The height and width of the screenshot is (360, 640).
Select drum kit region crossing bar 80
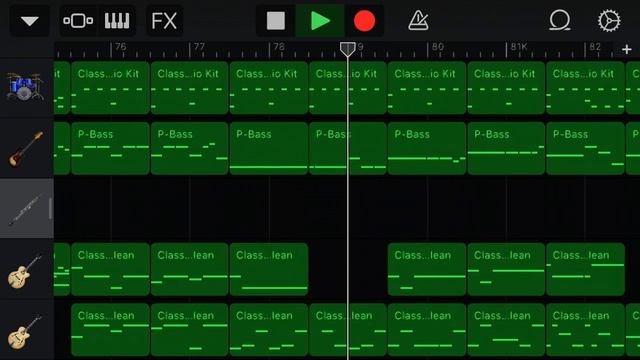click(427, 88)
